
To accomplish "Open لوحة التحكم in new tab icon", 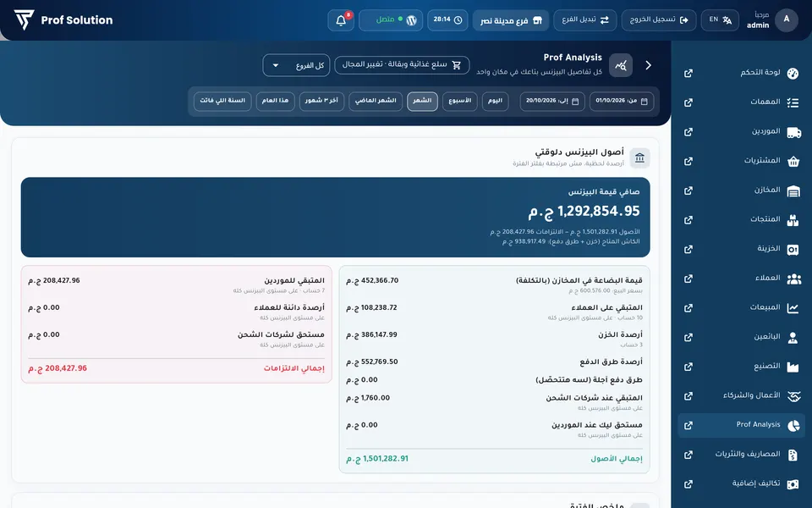I will 689,73.
